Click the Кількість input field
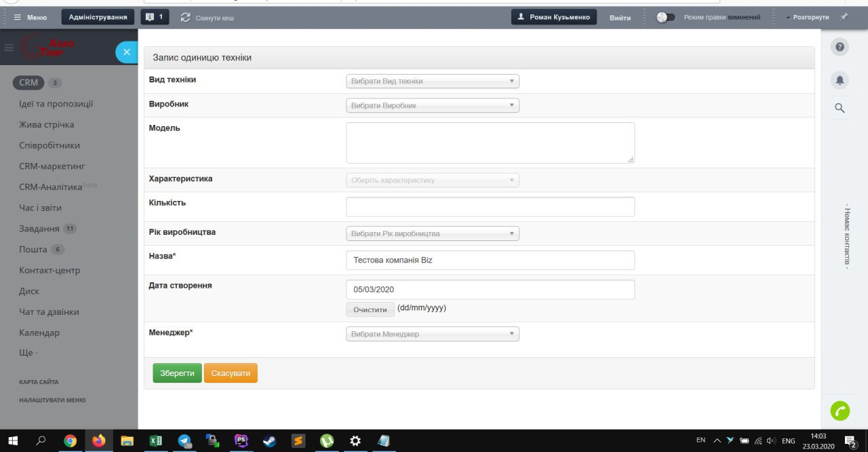The width and height of the screenshot is (868, 452). pyautogui.click(x=490, y=206)
